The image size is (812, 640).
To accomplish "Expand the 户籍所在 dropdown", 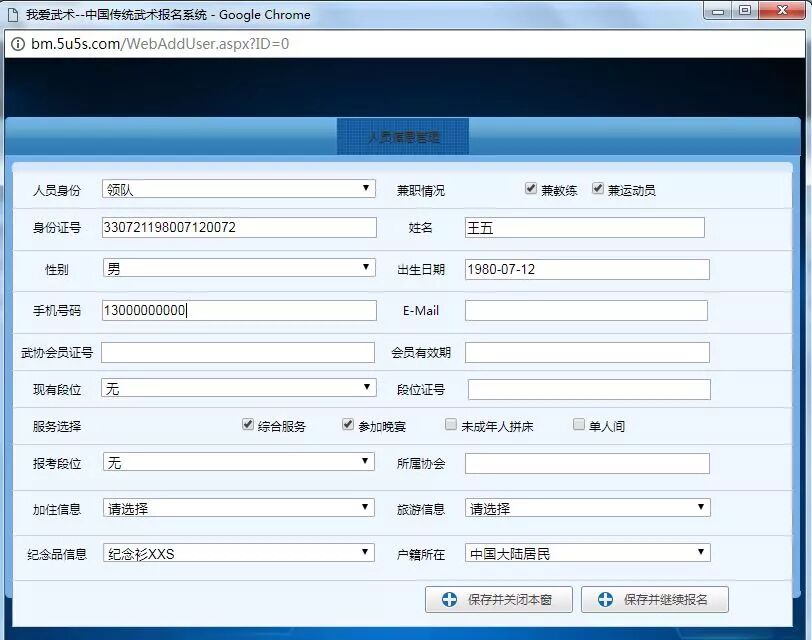I will 587,553.
